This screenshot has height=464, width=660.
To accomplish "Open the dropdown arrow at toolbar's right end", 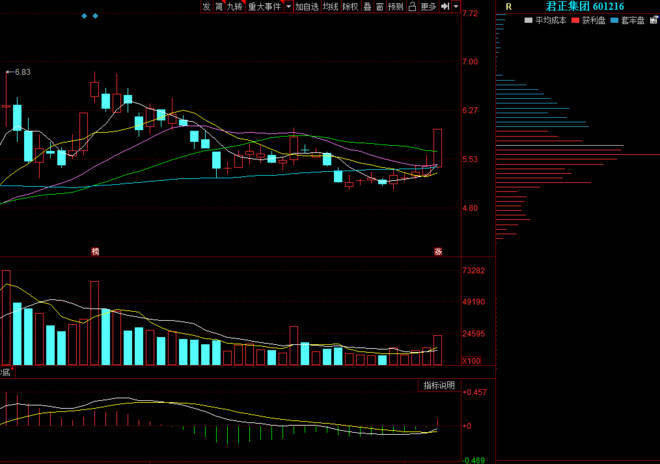I will coord(456,6).
